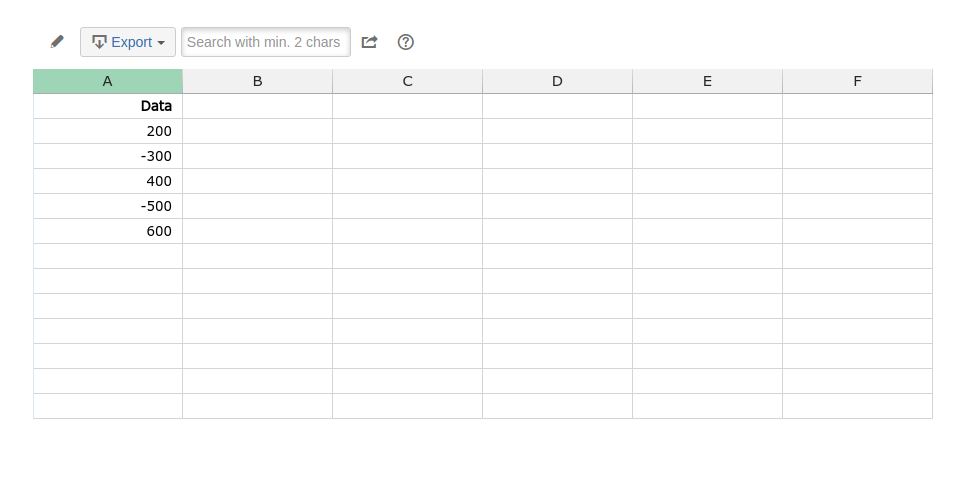Viewport: 964px width, 487px height.
Task: Select column D header
Action: tap(558, 81)
